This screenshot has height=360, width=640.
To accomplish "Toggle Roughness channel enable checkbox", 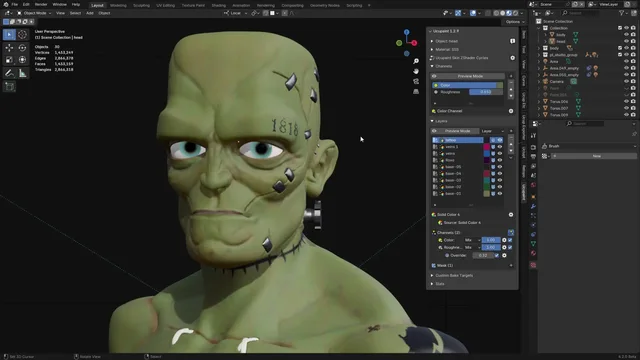I will point(510,247).
